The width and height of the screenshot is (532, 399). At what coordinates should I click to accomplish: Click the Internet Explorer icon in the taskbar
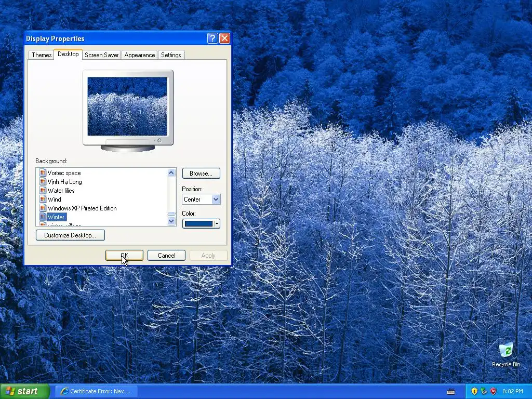coord(64,391)
